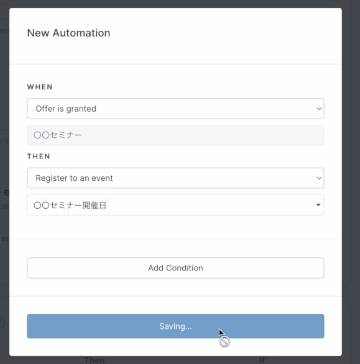The image size is (360, 364).
Task: Click the blue Saving... button
Action: click(x=175, y=326)
